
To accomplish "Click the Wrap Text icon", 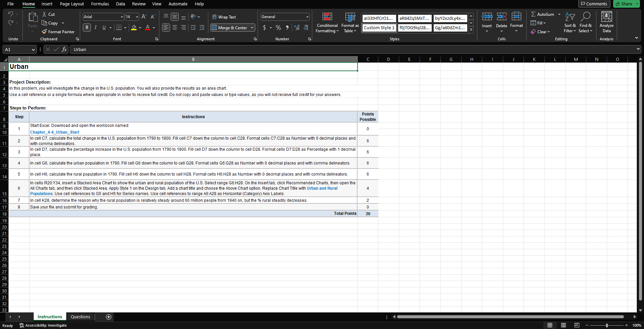I will pos(215,17).
